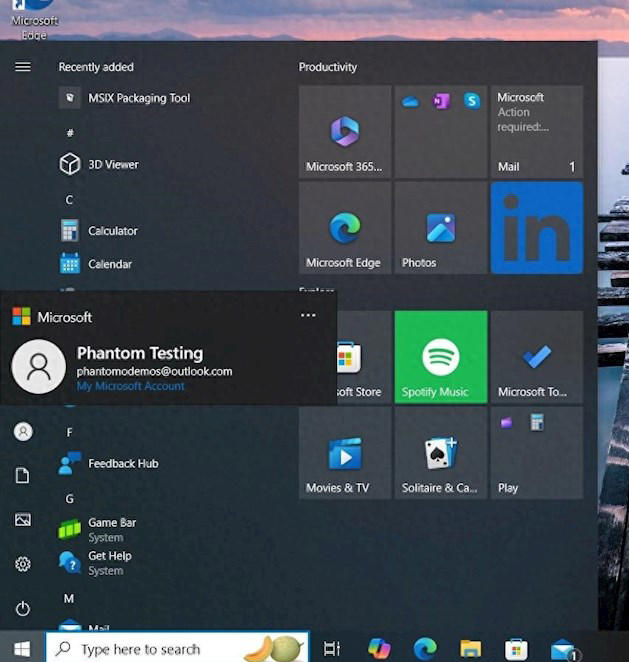Open Microsoft 365 tile
This screenshot has width=629, height=662.
tap(345, 131)
